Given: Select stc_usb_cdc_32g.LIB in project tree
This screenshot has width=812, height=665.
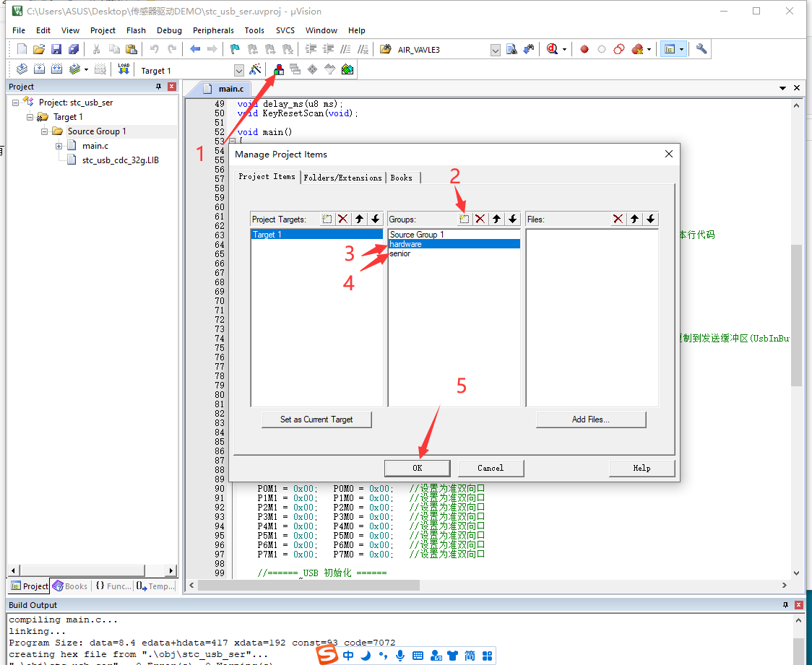Looking at the screenshot, I should pos(120,160).
